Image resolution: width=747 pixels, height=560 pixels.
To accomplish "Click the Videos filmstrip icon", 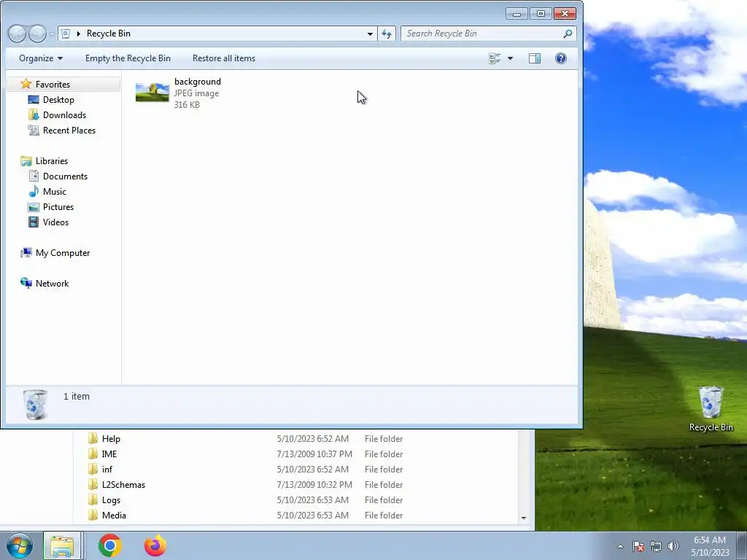I will pyautogui.click(x=34, y=222).
